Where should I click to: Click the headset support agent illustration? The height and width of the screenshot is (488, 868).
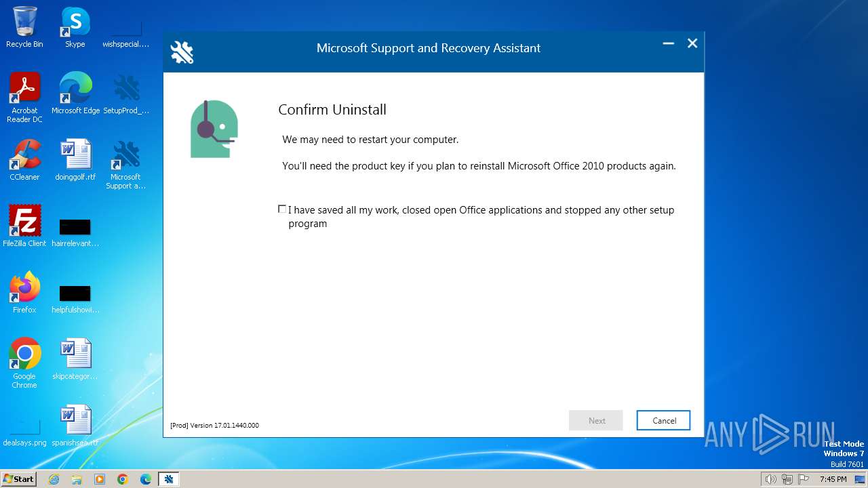click(x=214, y=129)
